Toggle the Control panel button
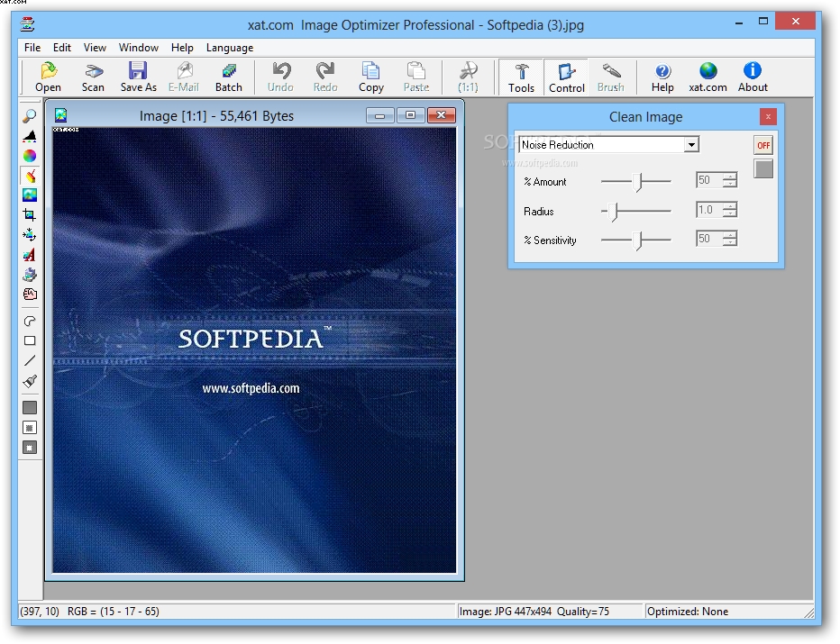The width and height of the screenshot is (840, 644). [566, 77]
